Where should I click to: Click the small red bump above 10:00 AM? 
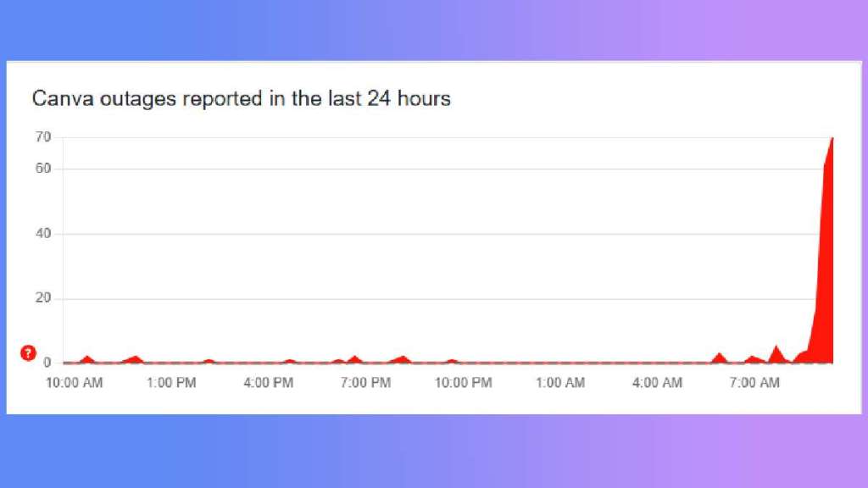[x=86, y=359]
